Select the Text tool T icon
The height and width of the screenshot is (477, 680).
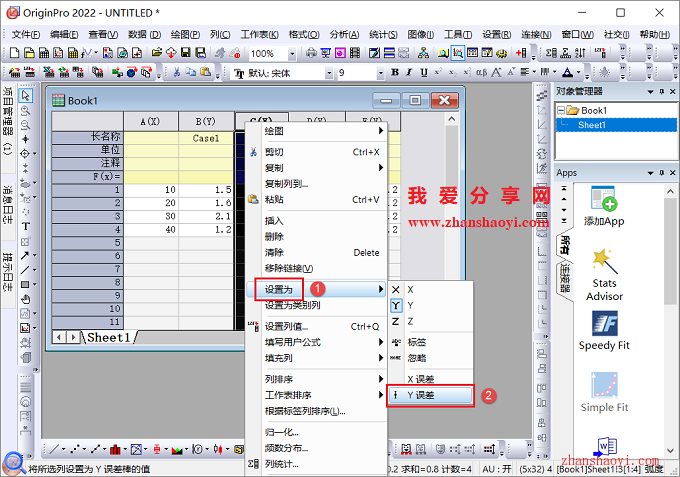tap(26, 226)
